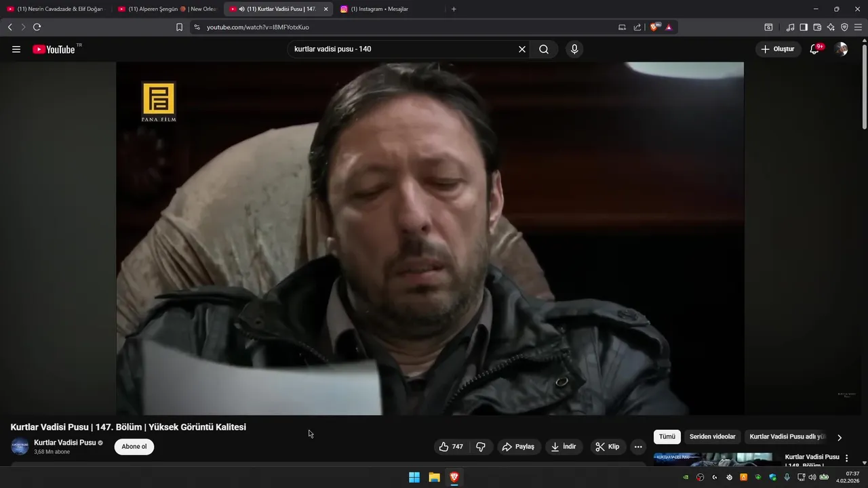
Task: Open the volume speaker tray icon
Action: [812, 477]
